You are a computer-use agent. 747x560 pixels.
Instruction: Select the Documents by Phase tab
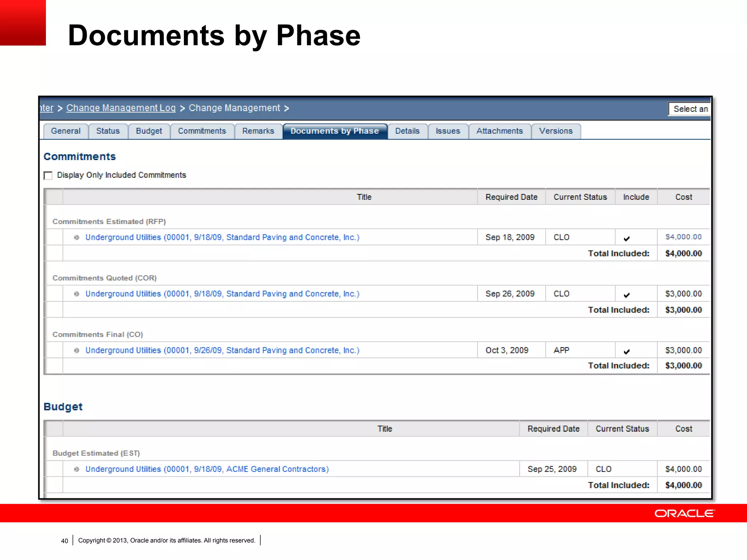pos(335,131)
